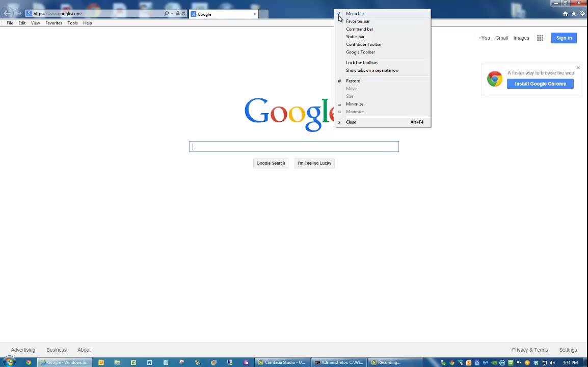
Task: Open the Gmail link
Action: point(501,38)
